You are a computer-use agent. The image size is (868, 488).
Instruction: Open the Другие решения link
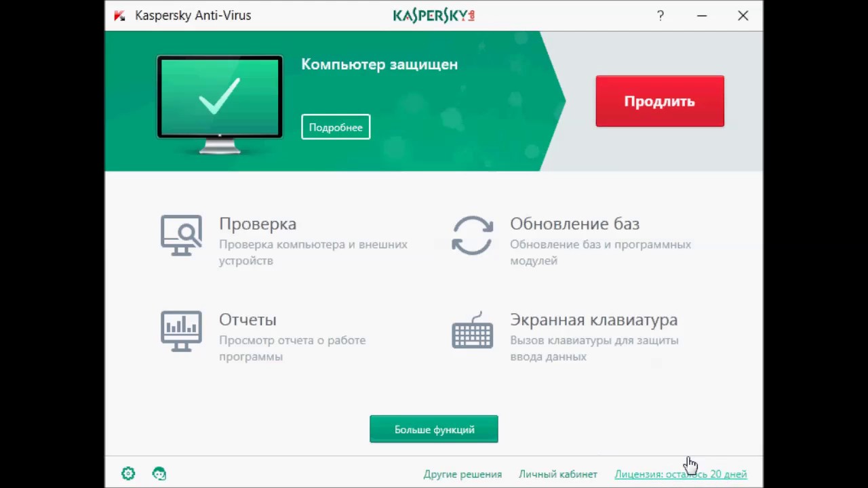click(x=462, y=474)
